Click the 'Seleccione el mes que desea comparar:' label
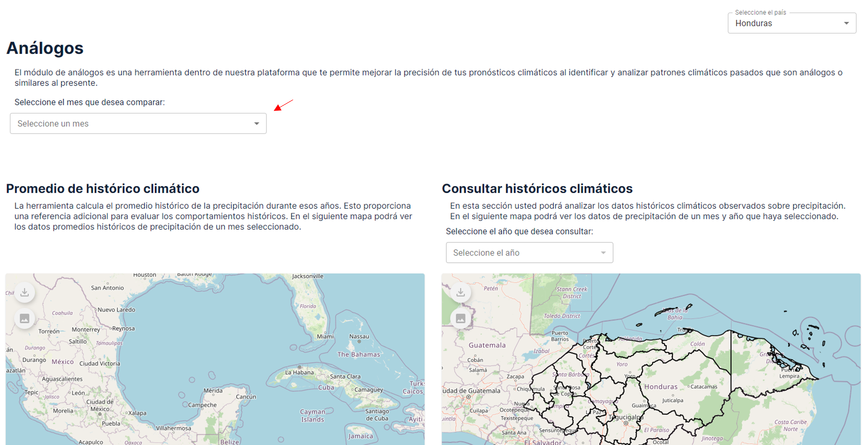The width and height of the screenshot is (868, 445). click(90, 102)
